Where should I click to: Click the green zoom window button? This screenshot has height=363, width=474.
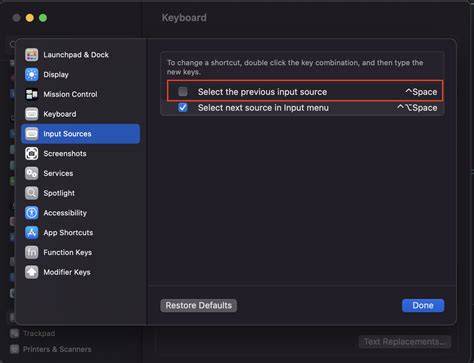[43, 18]
